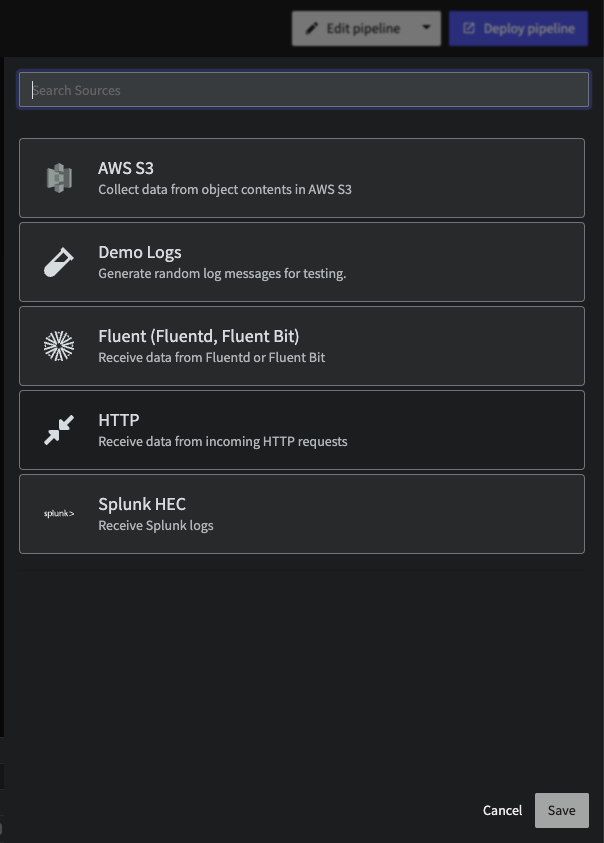Screen dimensions: 604x843
Task: Click the Deploy pipeline button label
Action: [529, 28]
